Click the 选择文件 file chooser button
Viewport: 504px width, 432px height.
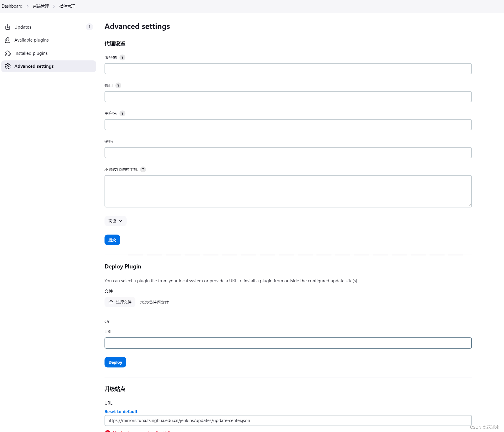coord(120,302)
